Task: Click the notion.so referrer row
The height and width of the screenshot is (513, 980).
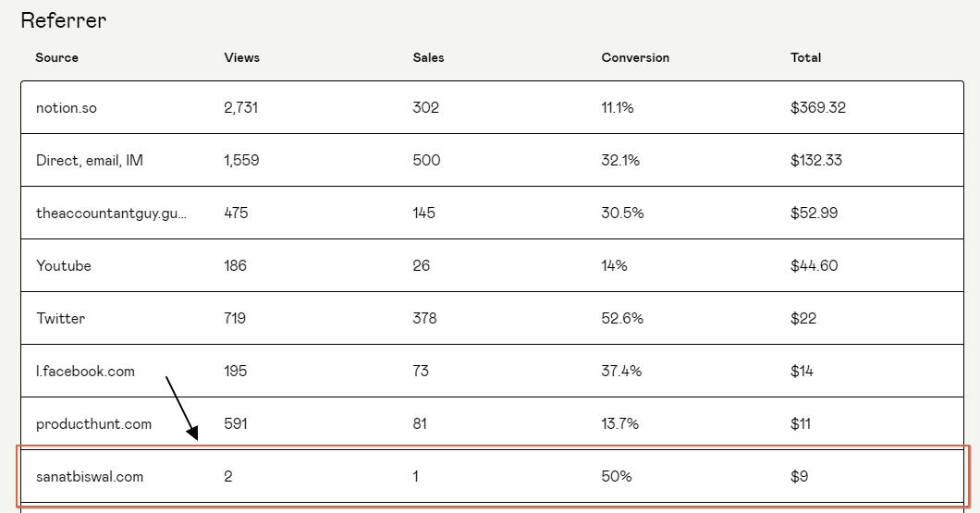Action: 67,107
